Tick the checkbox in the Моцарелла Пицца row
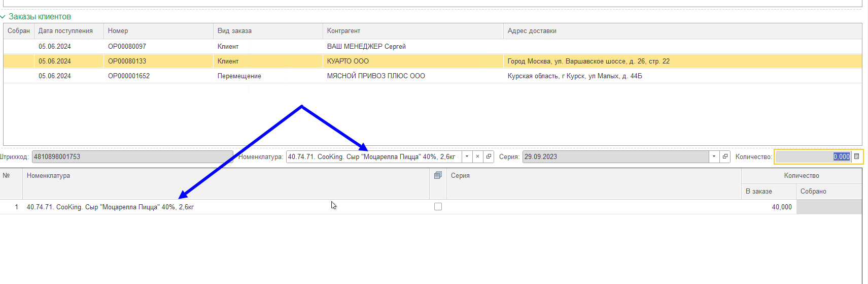Viewport: 868px width, 284px height. [x=438, y=207]
